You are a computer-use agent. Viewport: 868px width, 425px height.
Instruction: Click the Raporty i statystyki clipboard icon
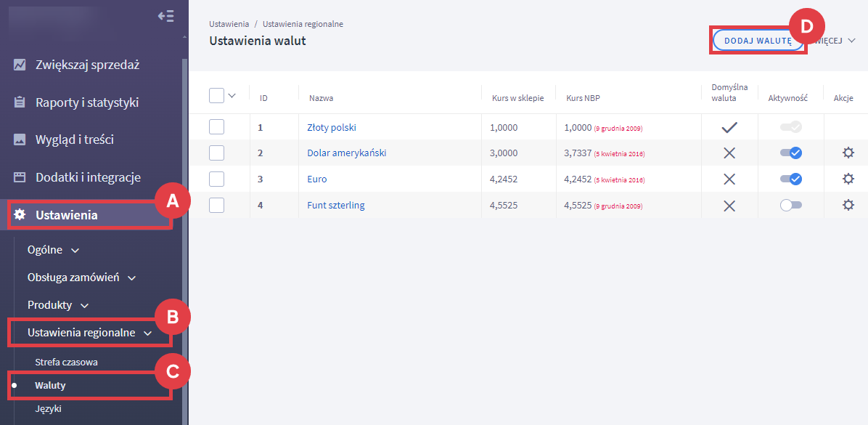point(20,102)
